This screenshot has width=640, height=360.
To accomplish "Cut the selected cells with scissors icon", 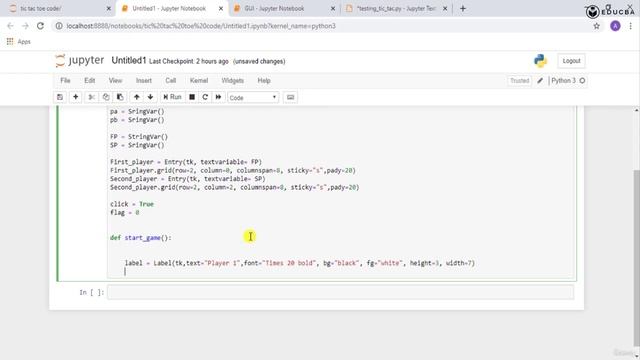I will tap(91, 97).
